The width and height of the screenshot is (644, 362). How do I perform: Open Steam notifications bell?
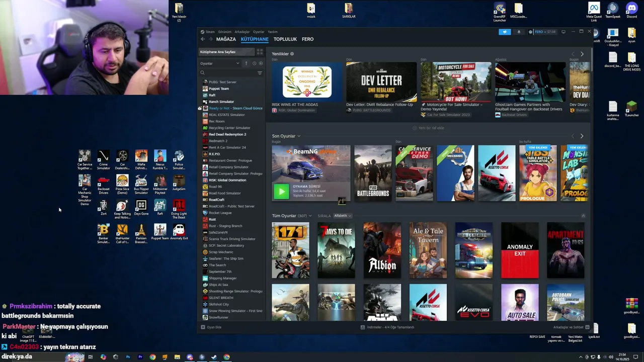[x=519, y=32]
